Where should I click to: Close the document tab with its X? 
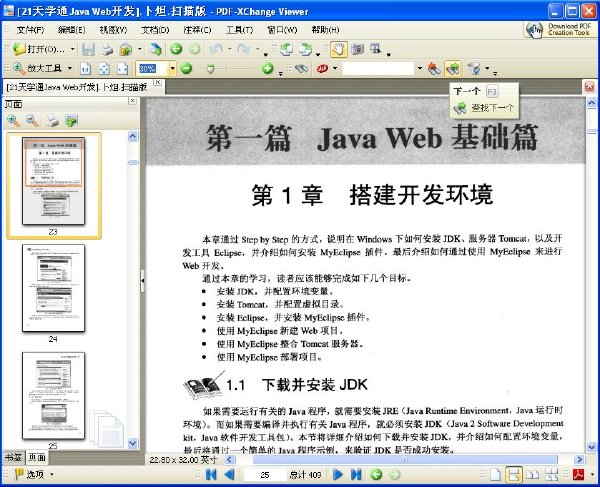pos(157,82)
